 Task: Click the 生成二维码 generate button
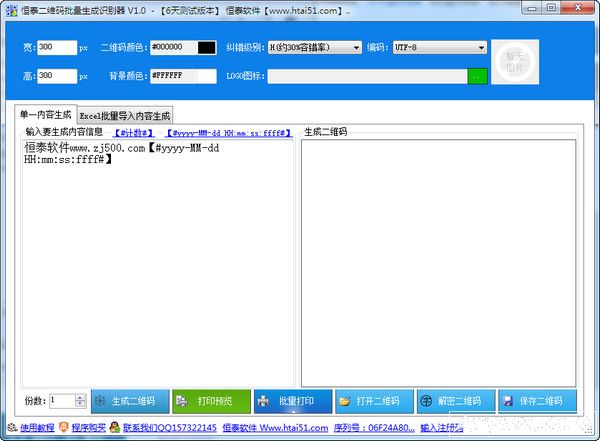point(130,401)
